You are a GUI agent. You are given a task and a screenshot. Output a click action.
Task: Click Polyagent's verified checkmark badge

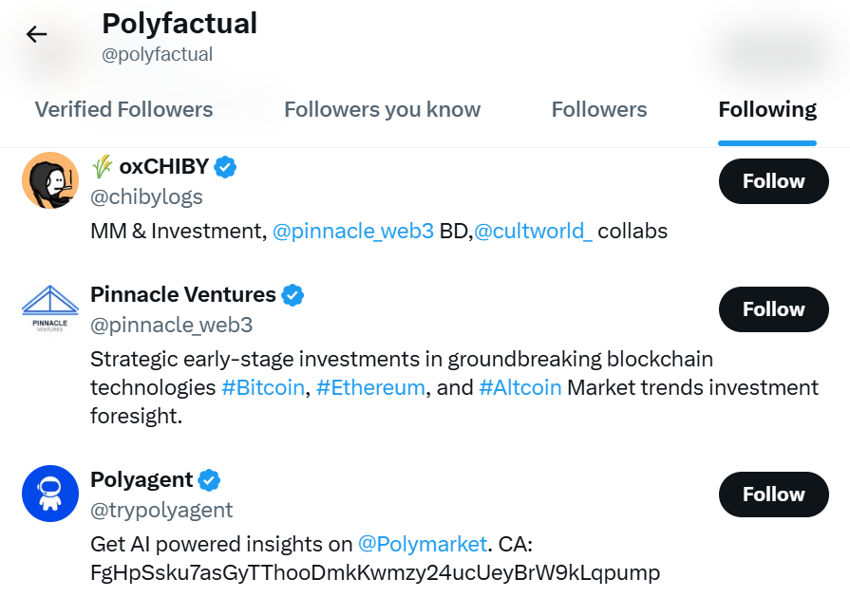(x=209, y=480)
